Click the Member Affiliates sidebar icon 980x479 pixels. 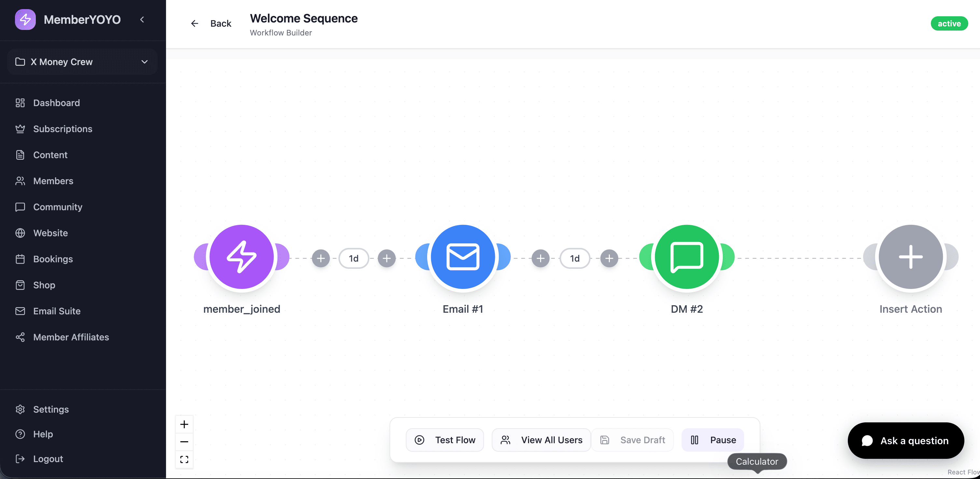[x=21, y=337]
